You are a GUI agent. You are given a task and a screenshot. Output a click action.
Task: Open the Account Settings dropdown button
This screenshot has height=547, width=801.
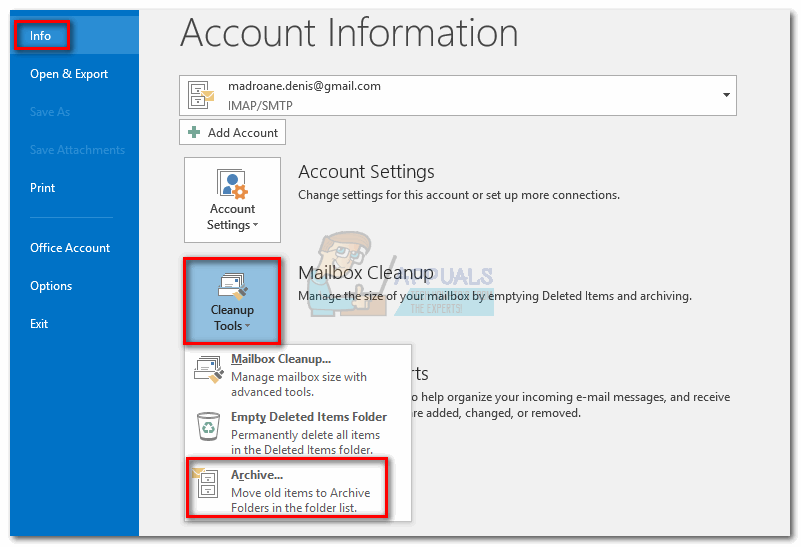232,200
